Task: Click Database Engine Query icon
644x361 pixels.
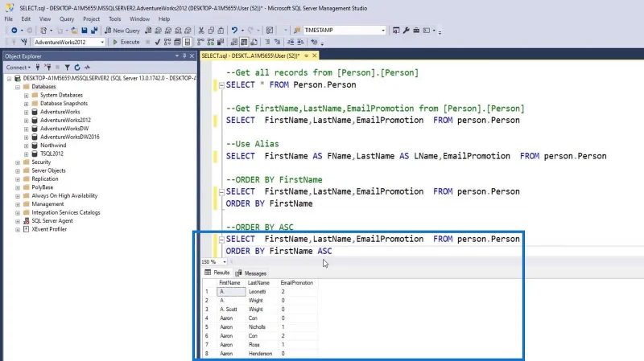Action: 148,31
